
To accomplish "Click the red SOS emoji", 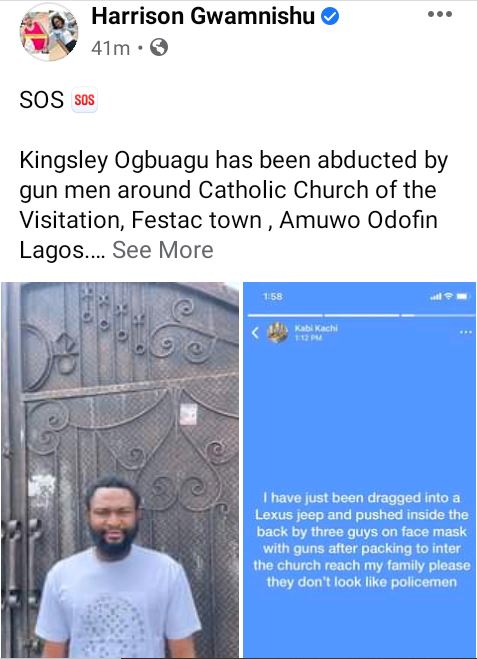I will (84, 100).
